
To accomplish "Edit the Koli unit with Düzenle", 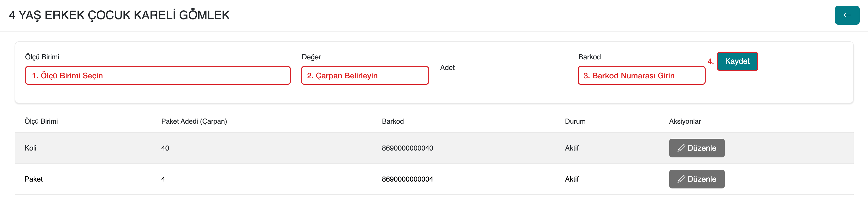I will 697,148.
